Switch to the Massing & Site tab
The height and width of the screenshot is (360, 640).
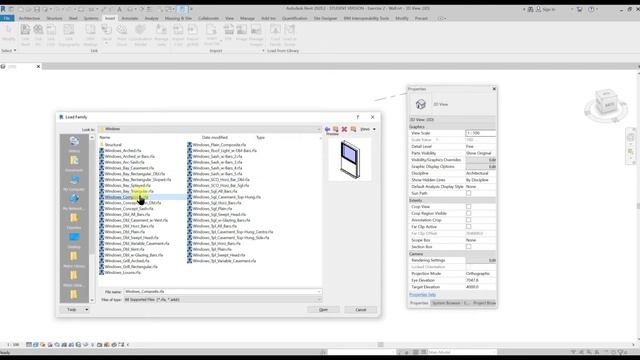pos(178,18)
